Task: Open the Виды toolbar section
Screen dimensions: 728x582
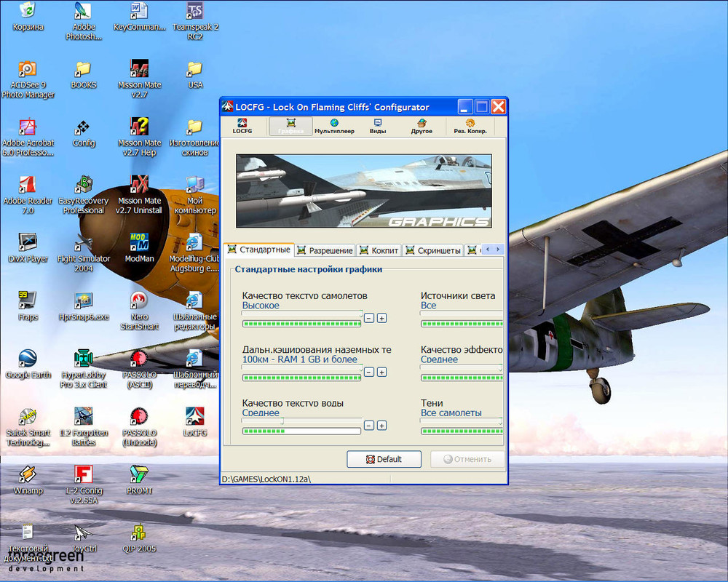Action: coord(377,126)
